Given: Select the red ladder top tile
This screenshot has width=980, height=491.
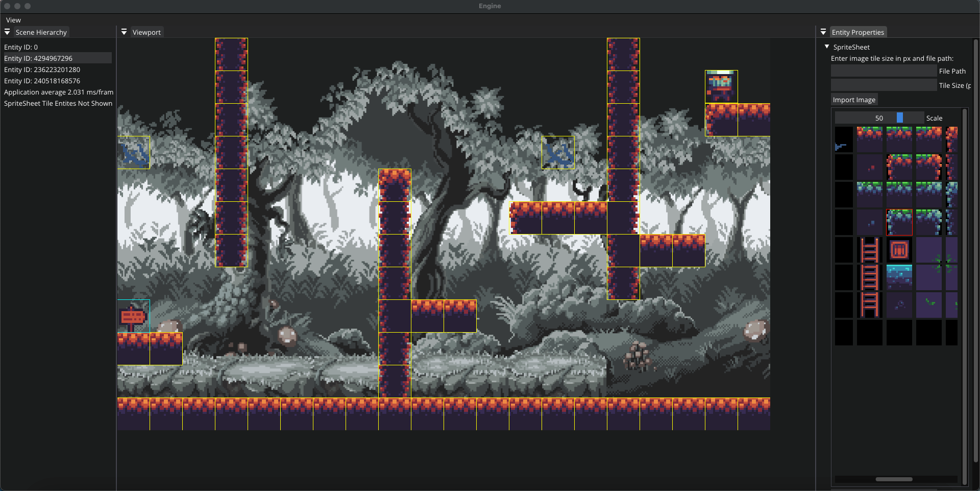Looking at the screenshot, I should click(x=870, y=250).
